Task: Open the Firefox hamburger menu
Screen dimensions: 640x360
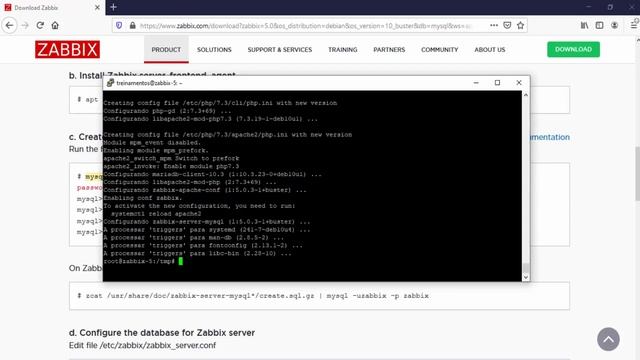Action: pyautogui.click(x=634, y=25)
